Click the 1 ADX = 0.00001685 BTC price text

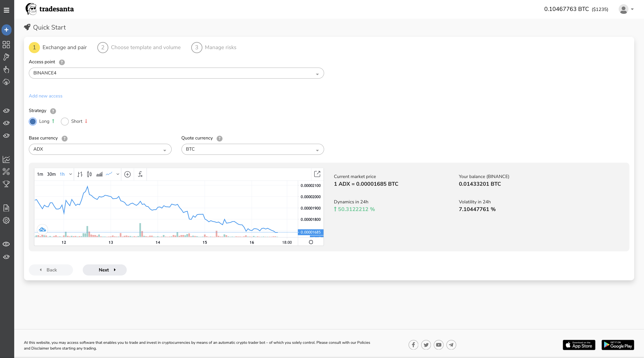tap(366, 184)
